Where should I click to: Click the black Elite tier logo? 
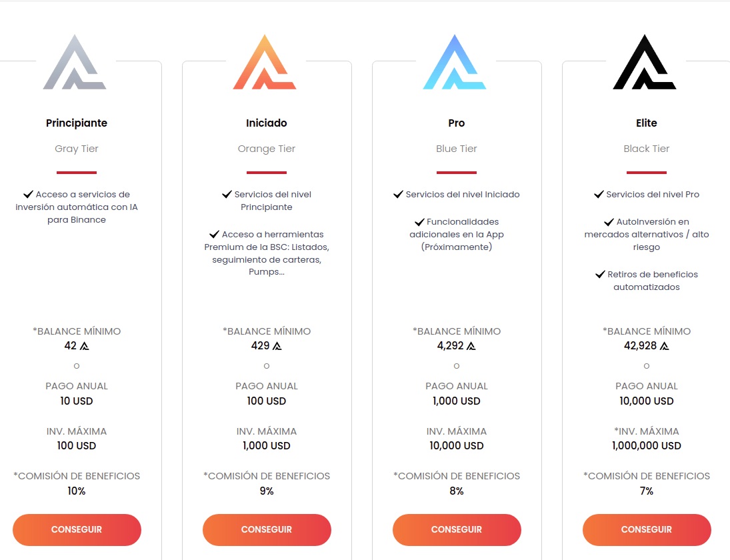click(645, 63)
